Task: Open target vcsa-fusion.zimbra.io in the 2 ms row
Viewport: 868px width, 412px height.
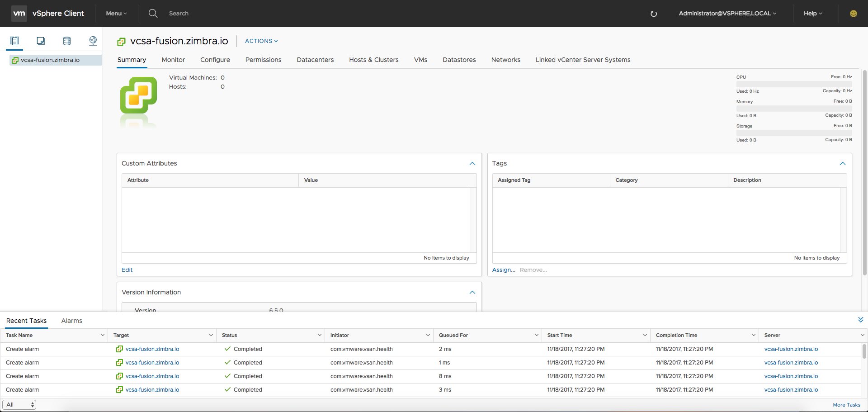Action: click(152, 349)
